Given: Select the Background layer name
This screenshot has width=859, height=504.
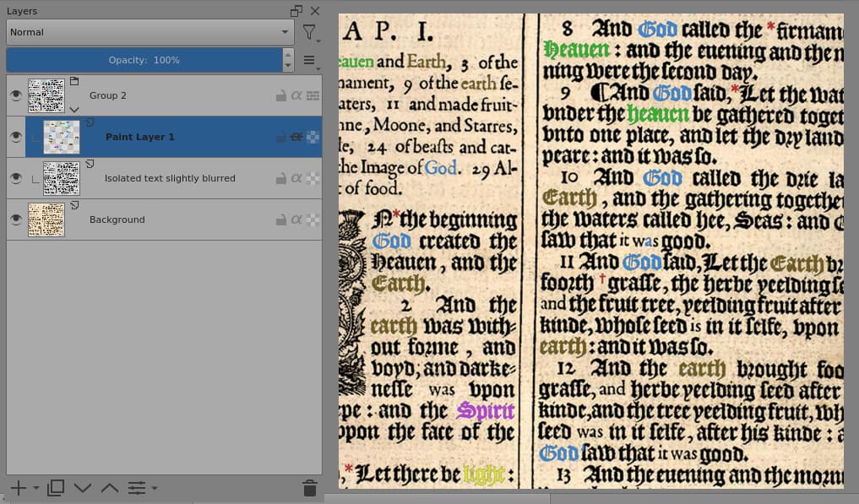Looking at the screenshot, I should pos(117,219).
